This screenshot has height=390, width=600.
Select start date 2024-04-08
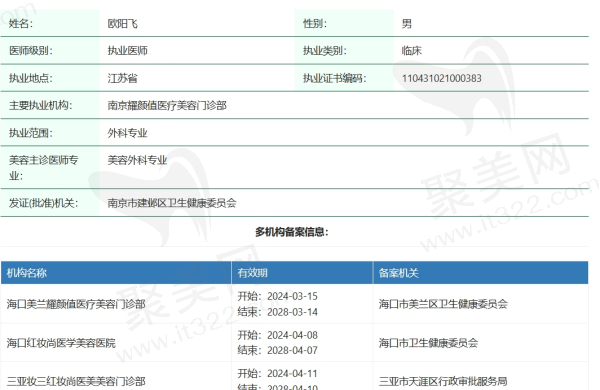click(x=292, y=335)
